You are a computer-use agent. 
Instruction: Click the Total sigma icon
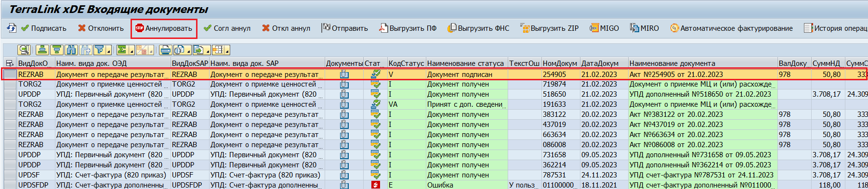coord(122,50)
